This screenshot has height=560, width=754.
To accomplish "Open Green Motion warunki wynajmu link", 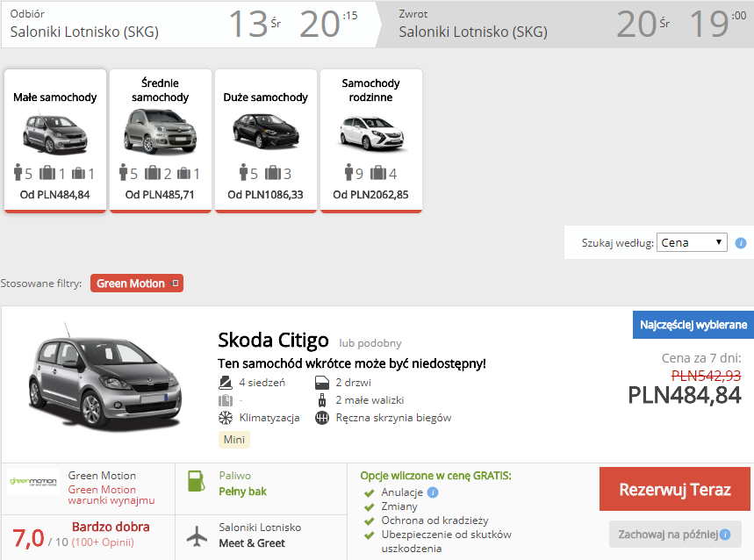I will click(x=111, y=495).
